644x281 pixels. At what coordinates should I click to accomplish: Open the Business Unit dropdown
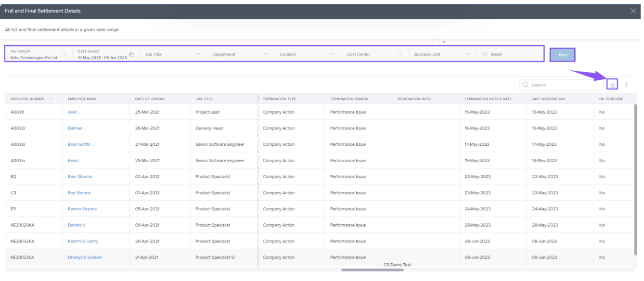467,54
